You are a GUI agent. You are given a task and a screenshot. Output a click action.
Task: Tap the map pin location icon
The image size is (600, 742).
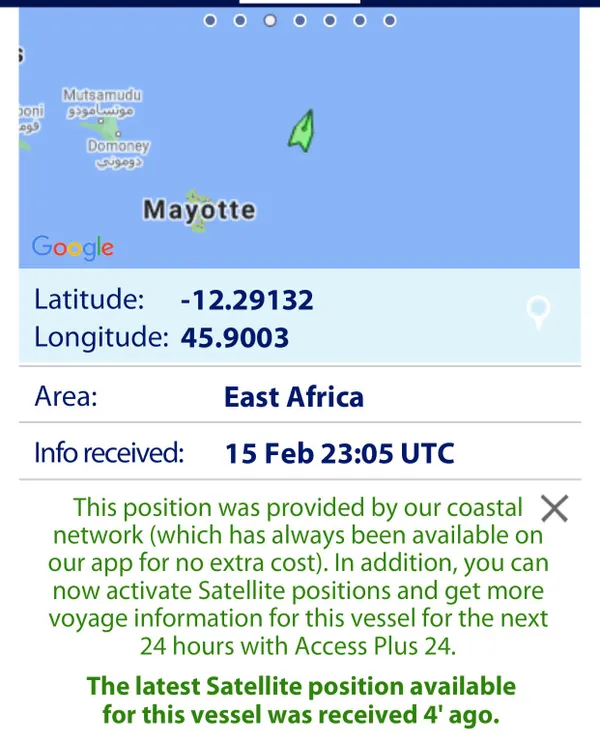tap(538, 312)
